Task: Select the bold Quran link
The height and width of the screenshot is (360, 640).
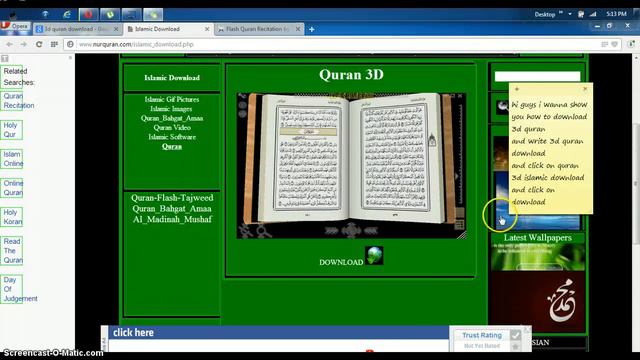Action: pos(172,147)
